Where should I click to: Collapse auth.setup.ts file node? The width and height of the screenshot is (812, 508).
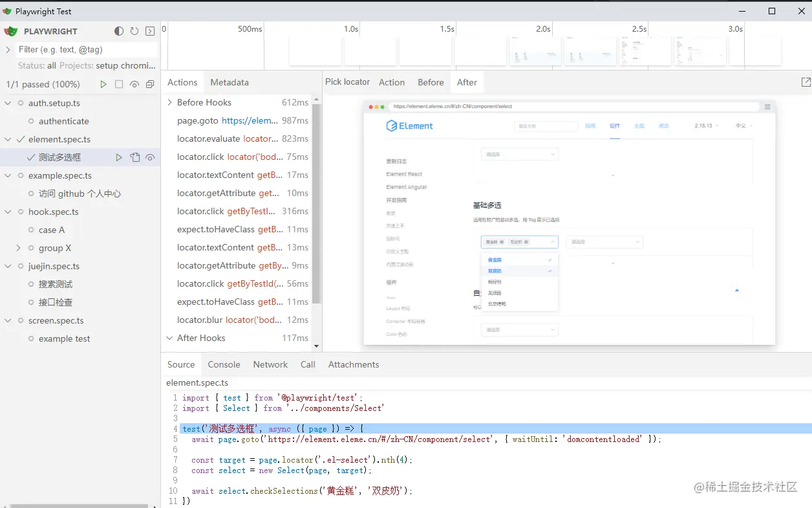point(8,103)
